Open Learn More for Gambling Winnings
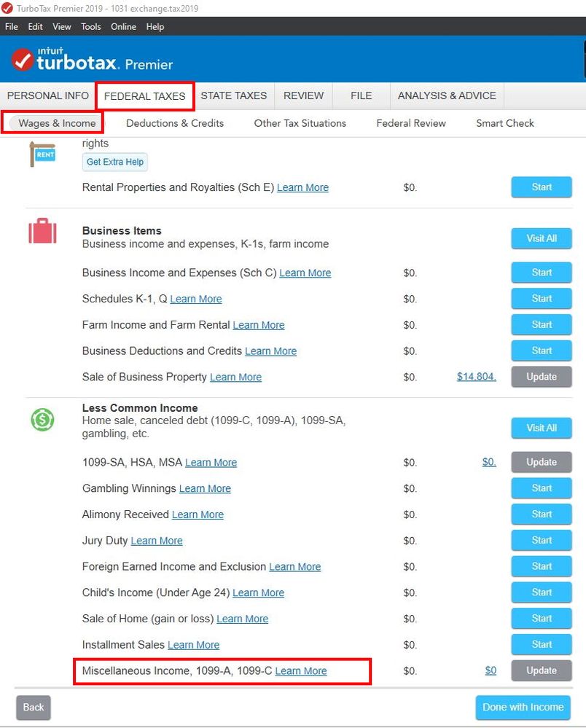586x728 pixels. tap(205, 488)
